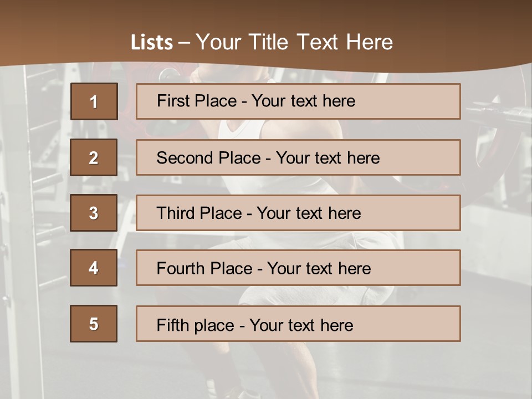Select the brown number 4 box

click(x=94, y=268)
